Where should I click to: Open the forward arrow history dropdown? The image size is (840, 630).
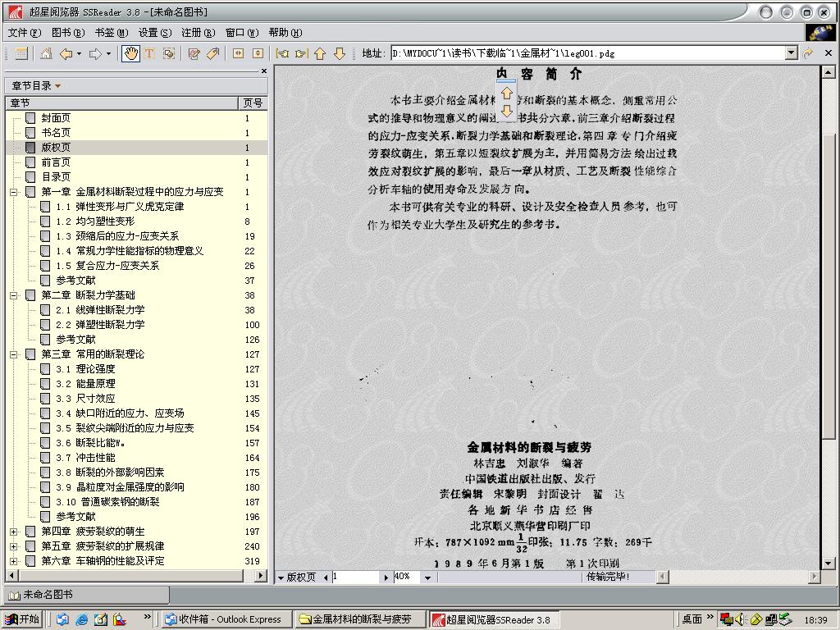tap(108, 53)
